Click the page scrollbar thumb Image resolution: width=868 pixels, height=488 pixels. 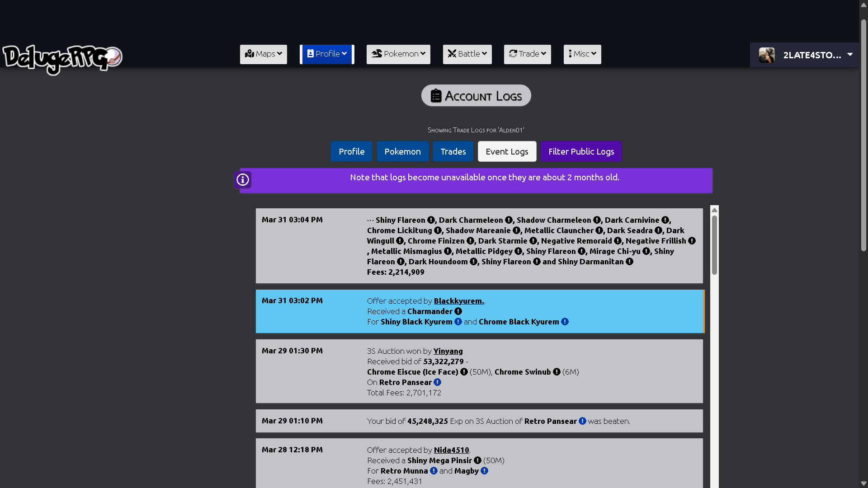(x=863, y=136)
